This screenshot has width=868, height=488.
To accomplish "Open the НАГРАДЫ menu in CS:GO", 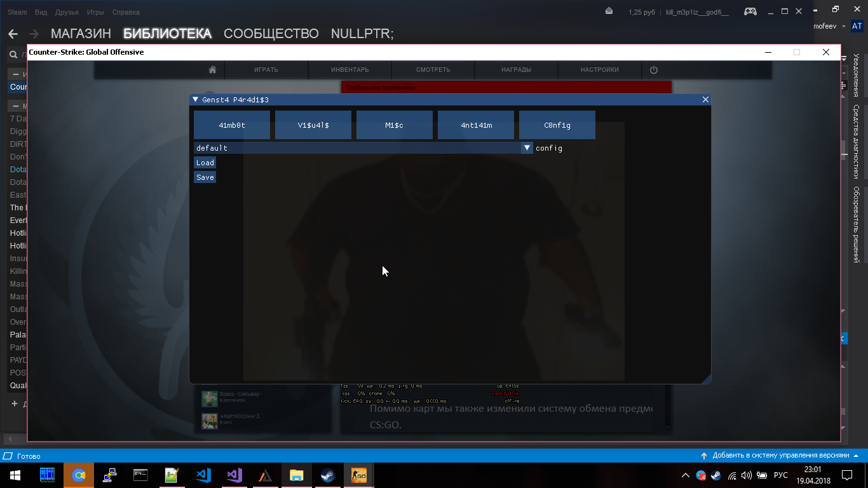I will pos(516,70).
